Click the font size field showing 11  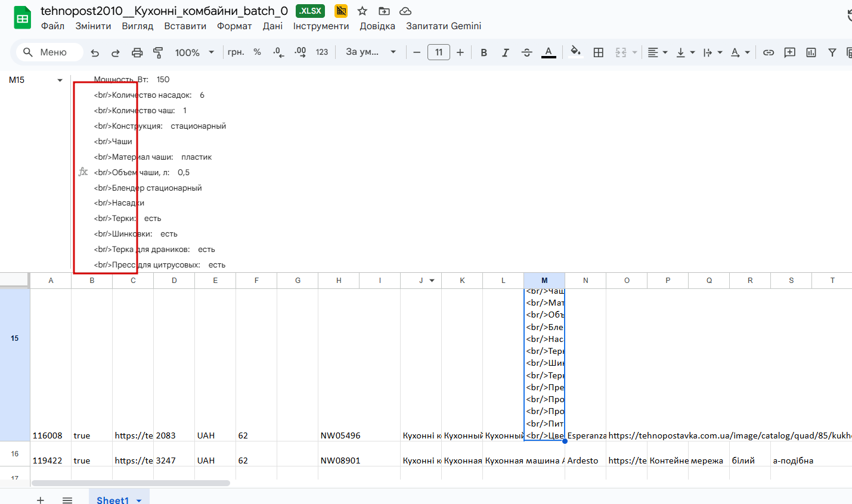coord(439,52)
